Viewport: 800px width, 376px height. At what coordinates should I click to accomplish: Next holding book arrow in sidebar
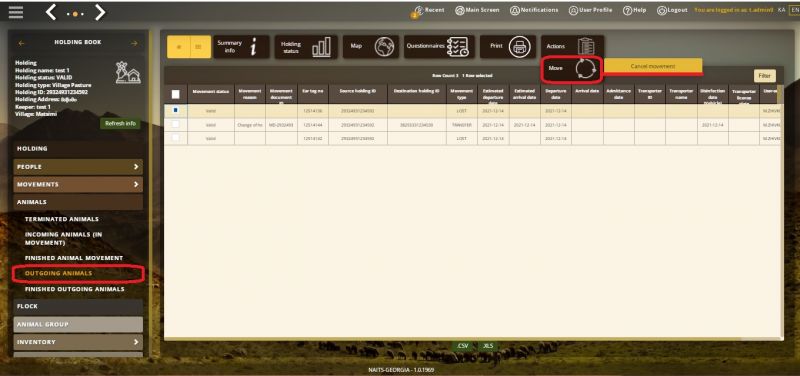click(x=134, y=43)
